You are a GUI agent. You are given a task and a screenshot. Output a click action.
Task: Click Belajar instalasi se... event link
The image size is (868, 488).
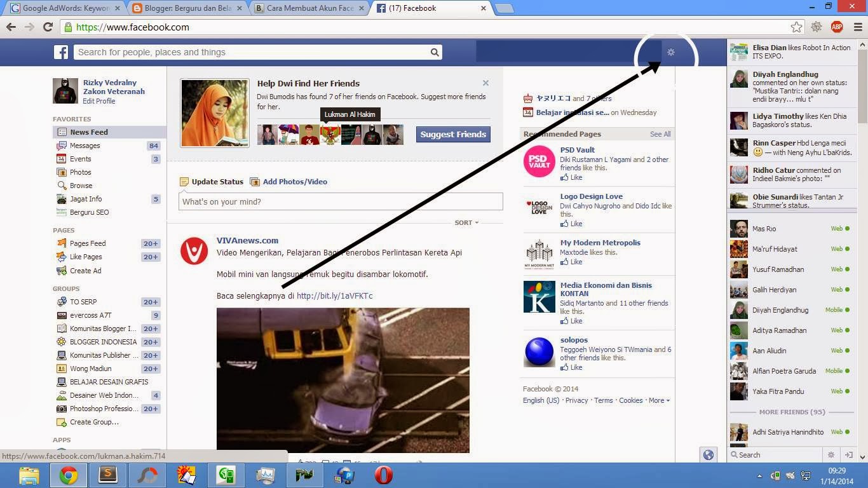click(x=573, y=112)
